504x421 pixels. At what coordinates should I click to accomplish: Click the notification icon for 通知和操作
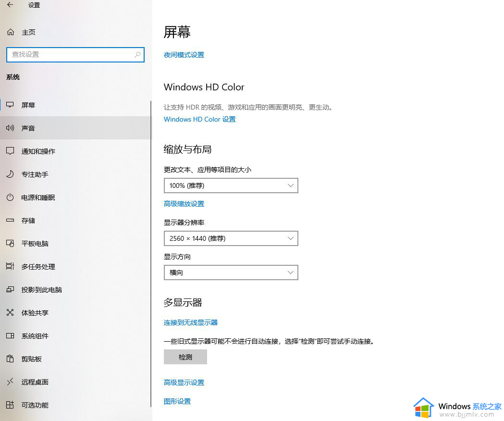[x=10, y=151]
